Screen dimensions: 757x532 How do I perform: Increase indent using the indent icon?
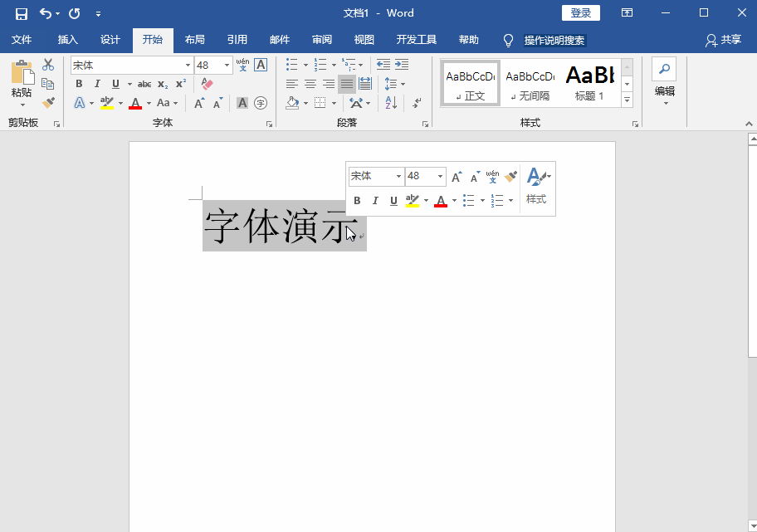pos(401,65)
